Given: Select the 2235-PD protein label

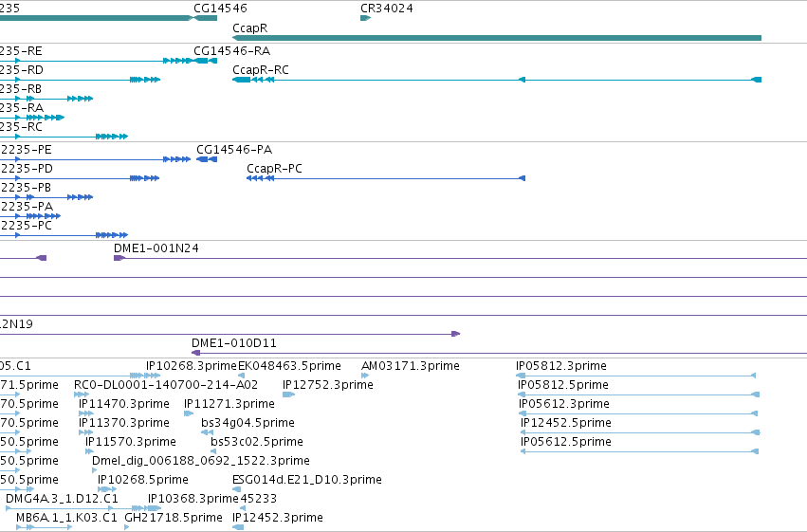Looking at the screenshot, I should click(27, 169).
